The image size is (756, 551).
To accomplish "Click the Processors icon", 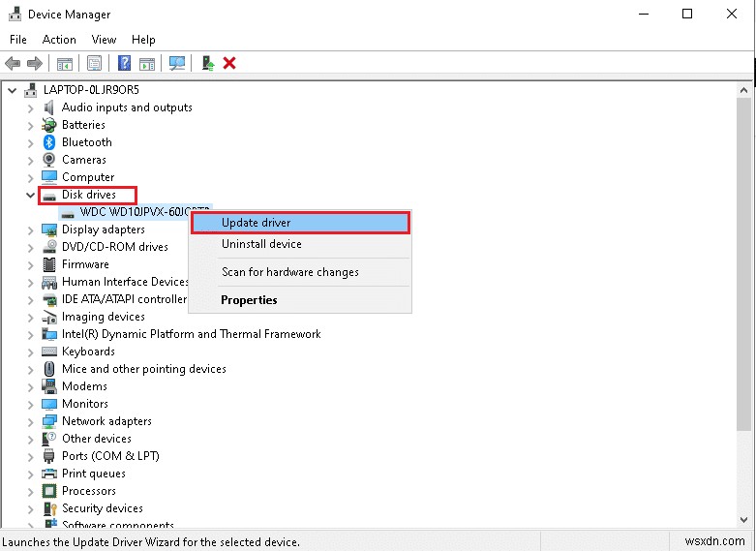I will 49,491.
